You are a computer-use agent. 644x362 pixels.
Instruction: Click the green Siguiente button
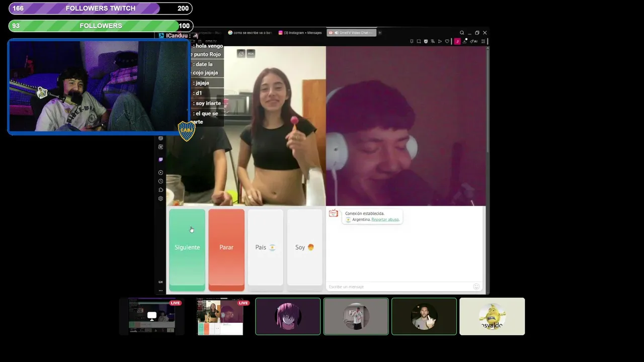[187, 250]
